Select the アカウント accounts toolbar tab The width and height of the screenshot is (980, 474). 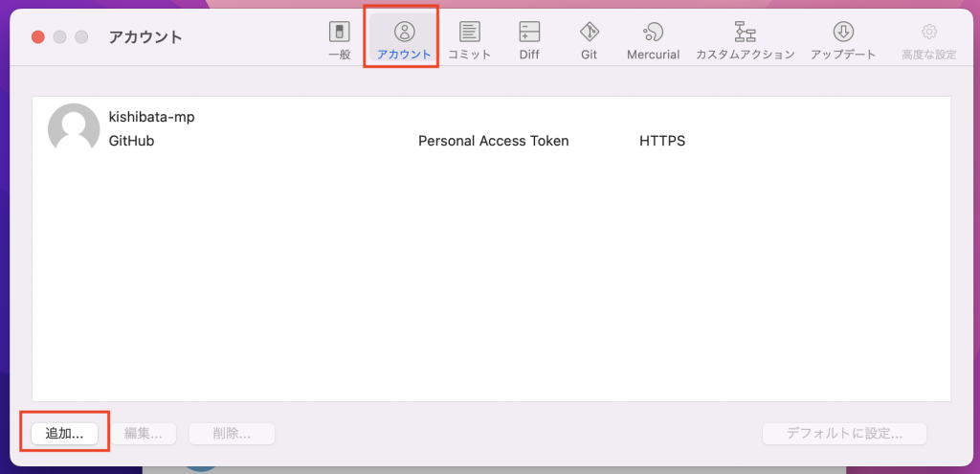pyautogui.click(x=405, y=40)
